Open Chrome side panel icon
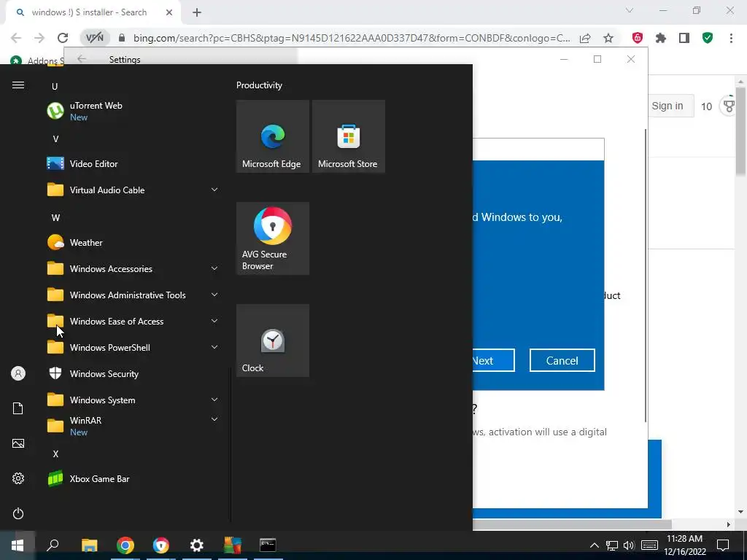Screen dimensions: 747x560 coord(684,38)
